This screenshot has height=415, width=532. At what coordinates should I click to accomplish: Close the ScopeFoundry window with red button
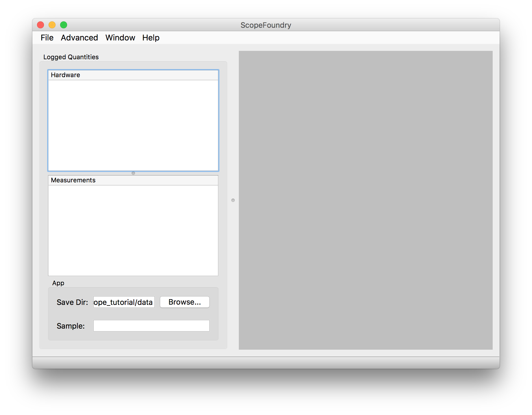[40, 25]
